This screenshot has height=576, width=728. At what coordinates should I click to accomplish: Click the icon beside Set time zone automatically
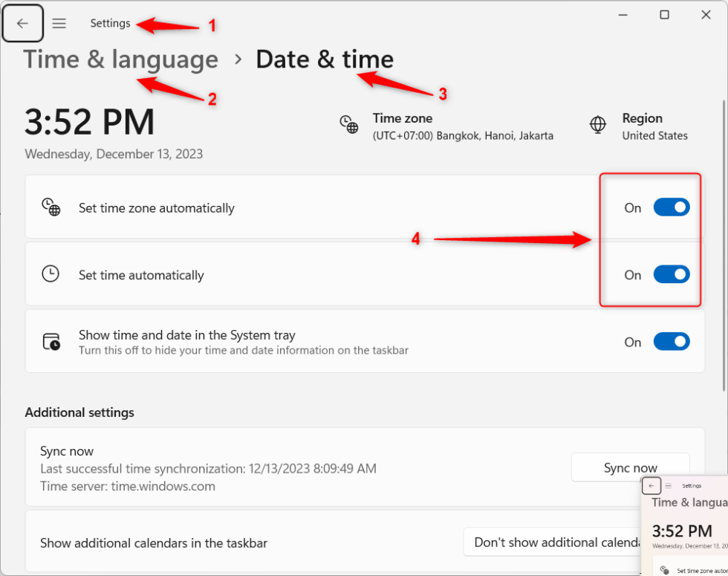51,207
